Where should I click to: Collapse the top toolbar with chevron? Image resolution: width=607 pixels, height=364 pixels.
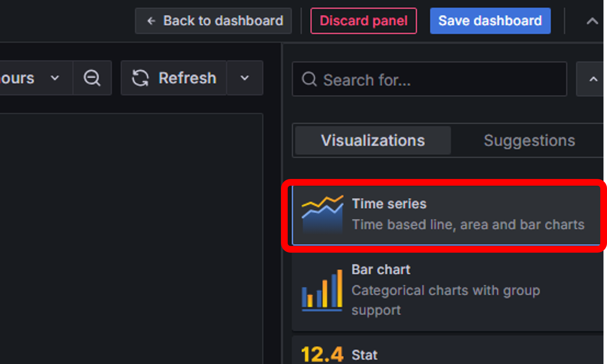click(592, 21)
